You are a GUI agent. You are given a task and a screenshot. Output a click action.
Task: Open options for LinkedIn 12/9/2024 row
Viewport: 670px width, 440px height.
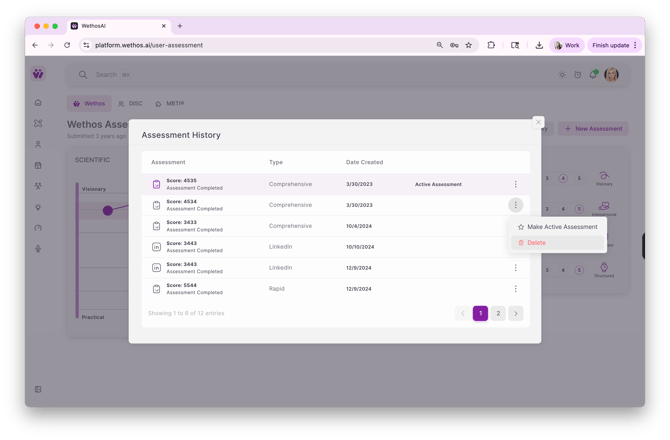516,268
